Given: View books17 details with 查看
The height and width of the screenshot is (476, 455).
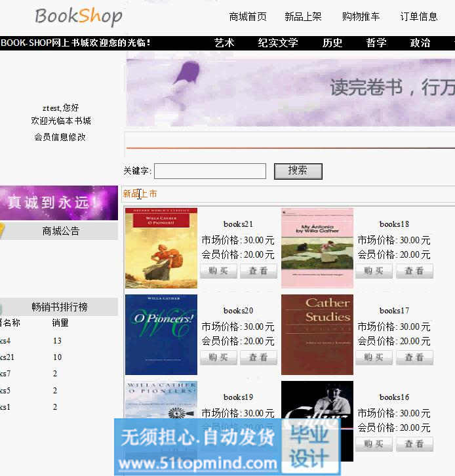Looking at the screenshot, I should 414,357.
